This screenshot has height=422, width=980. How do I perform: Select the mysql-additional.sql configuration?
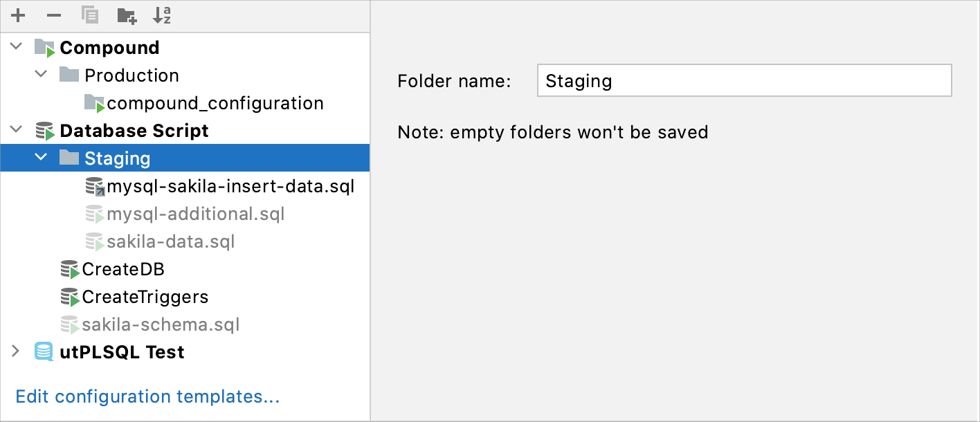coord(196,214)
